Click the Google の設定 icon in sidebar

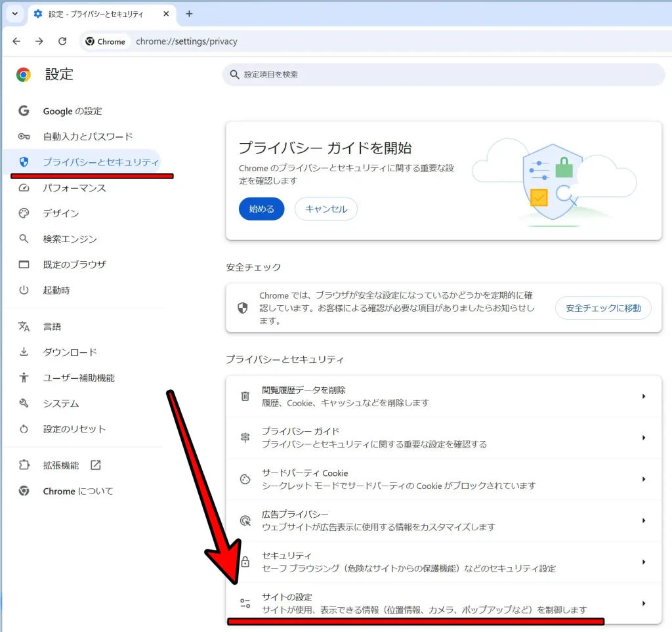click(x=24, y=111)
